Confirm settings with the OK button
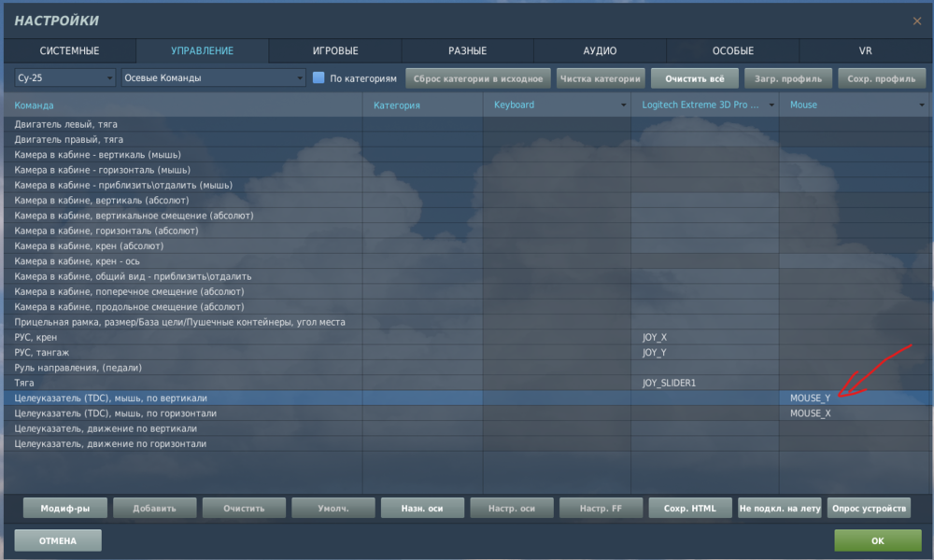This screenshot has width=934, height=560. (878, 541)
